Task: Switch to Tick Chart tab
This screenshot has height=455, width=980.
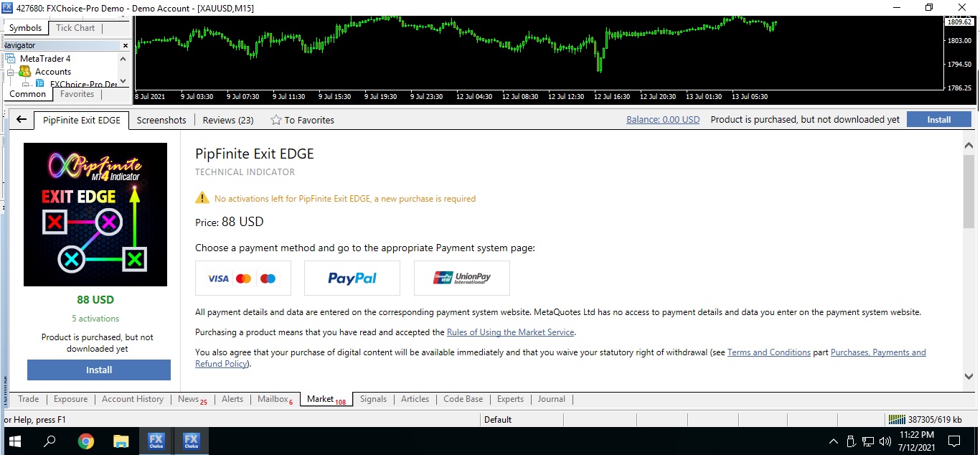Action: click(75, 28)
